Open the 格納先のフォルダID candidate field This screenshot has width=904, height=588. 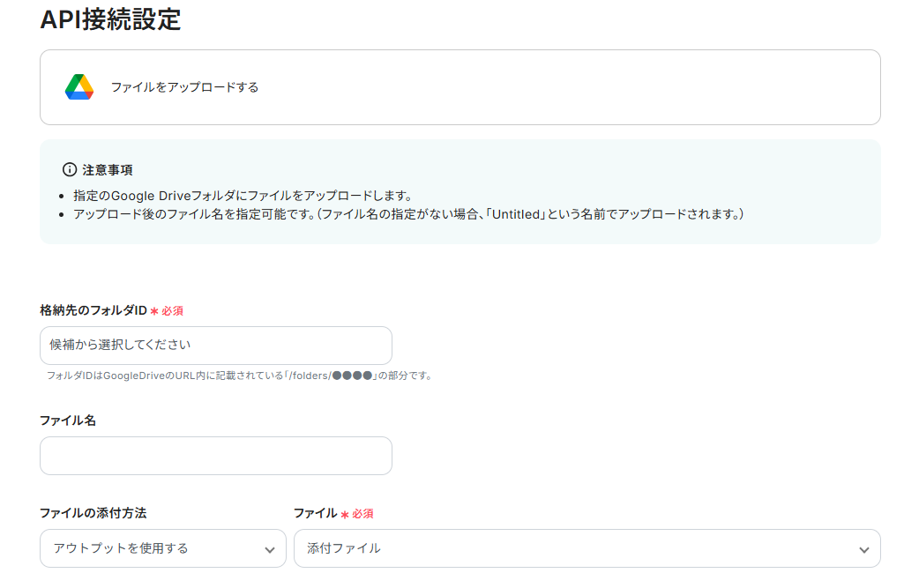215,346
